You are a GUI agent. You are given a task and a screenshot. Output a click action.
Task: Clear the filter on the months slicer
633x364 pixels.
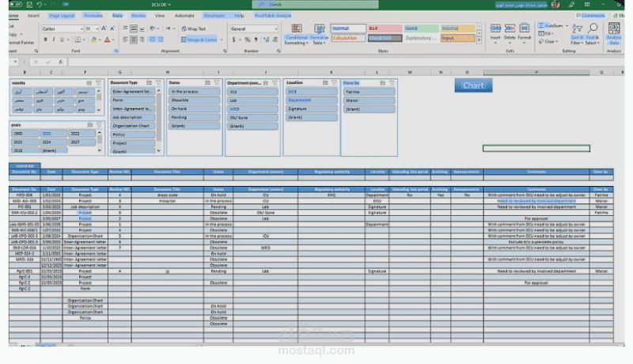pyautogui.click(x=98, y=83)
